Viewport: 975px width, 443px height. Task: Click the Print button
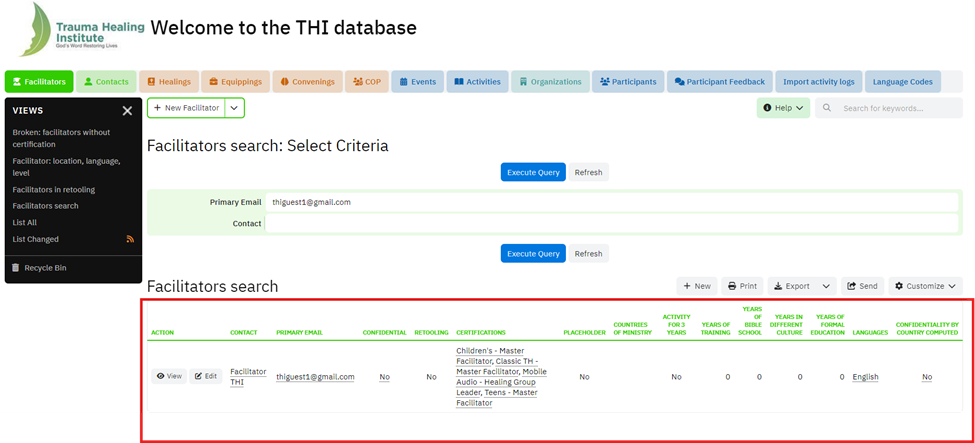(743, 286)
